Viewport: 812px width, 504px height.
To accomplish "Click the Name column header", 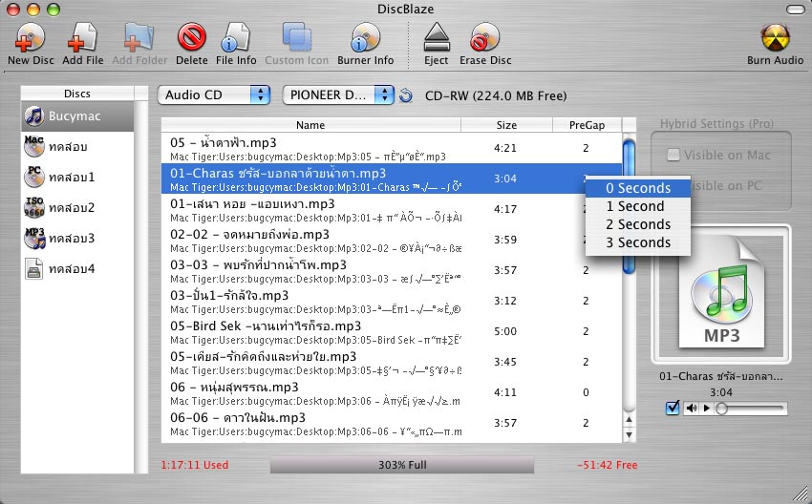I will [310, 125].
